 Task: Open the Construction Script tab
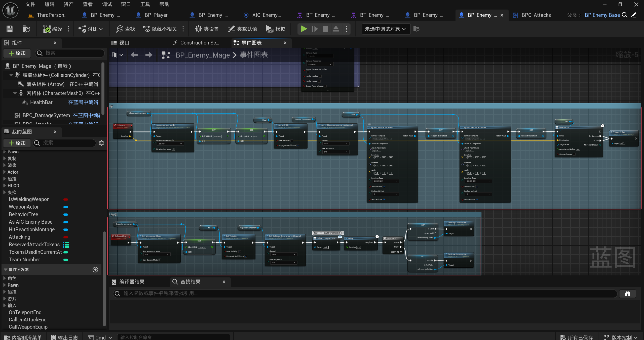click(x=200, y=43)
